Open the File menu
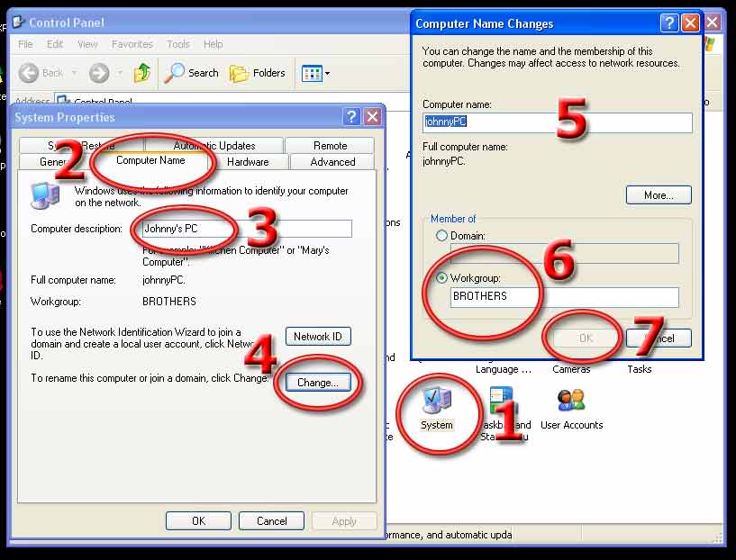Screen dimensions: 736x560 (25, 44)
